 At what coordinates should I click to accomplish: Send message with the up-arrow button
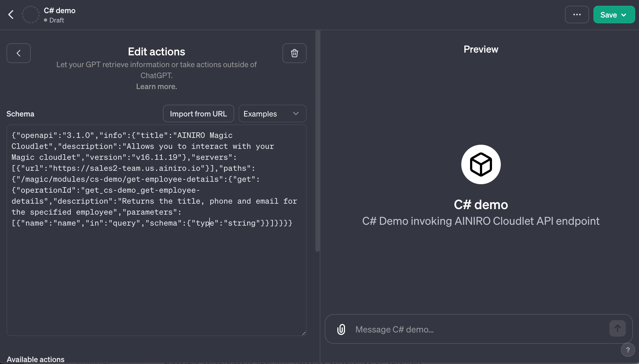[x=618, y=328]
